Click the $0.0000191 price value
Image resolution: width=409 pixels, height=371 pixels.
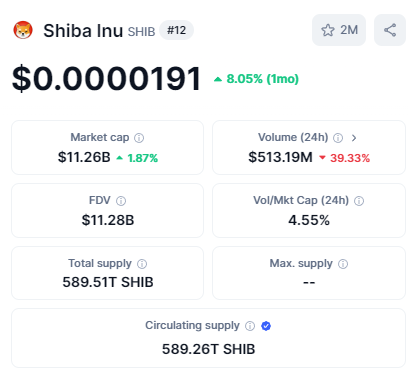pos(107,79)
